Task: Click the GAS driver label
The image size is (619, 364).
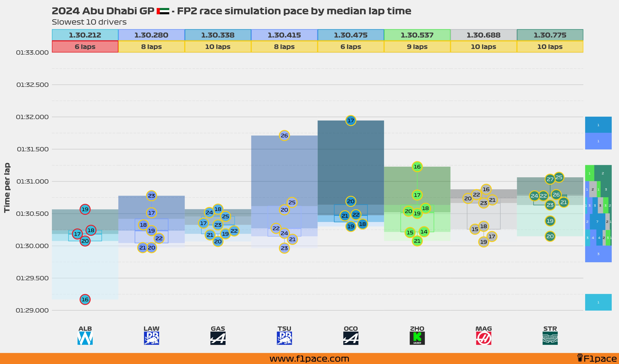Action: [218, 328]
